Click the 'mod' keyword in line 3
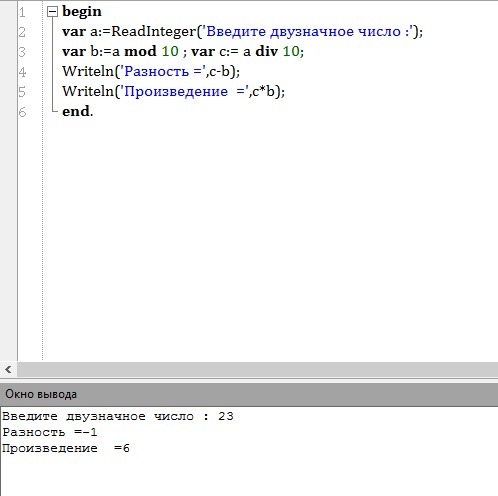Screen dimensions: 498x496 [x=140, y=51]
